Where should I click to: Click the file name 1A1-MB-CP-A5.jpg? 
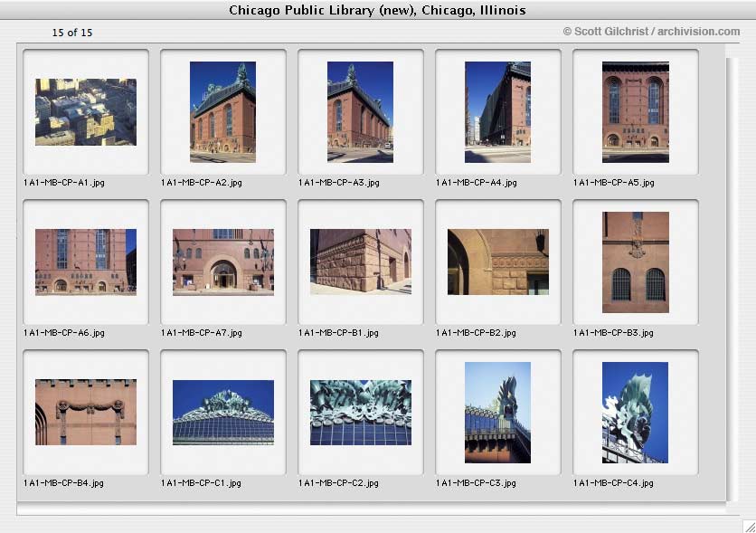pyautogui.click(x=613, y=183)
